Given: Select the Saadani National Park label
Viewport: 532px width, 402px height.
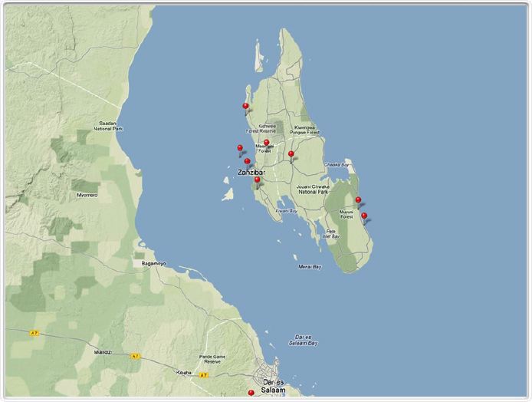Looking at the screenshot, I should [108, 126].
